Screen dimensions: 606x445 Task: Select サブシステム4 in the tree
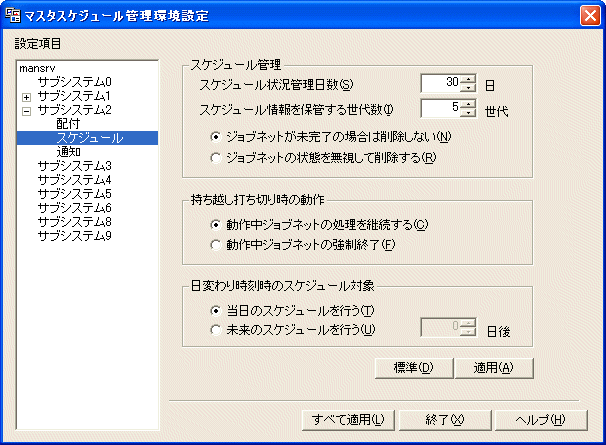pyautogui.click(x=75, y=180)
